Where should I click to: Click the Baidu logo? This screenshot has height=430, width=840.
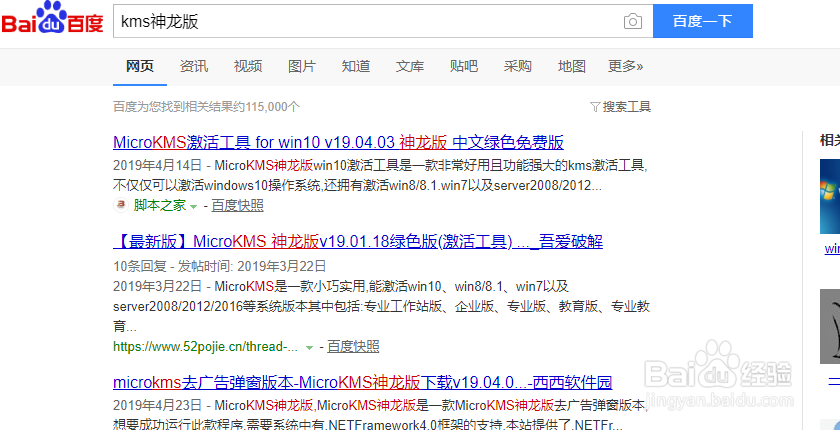coord(52,18)
